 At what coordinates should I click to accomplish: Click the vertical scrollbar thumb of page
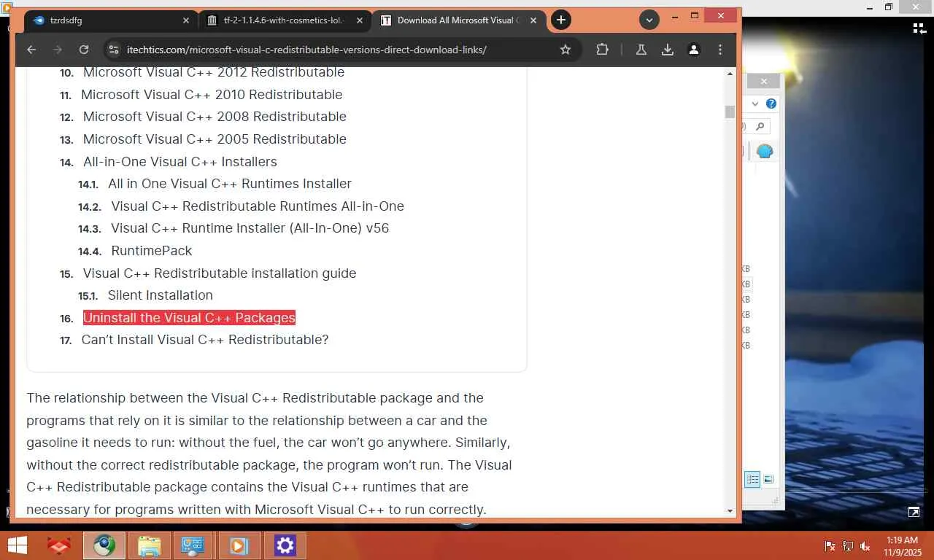click(x=730, y=112)
